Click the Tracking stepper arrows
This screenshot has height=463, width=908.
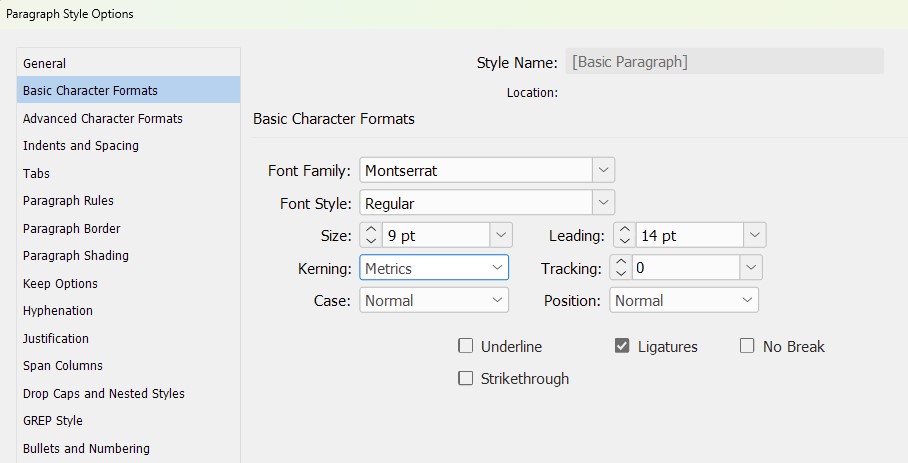[x=620, y=268]
